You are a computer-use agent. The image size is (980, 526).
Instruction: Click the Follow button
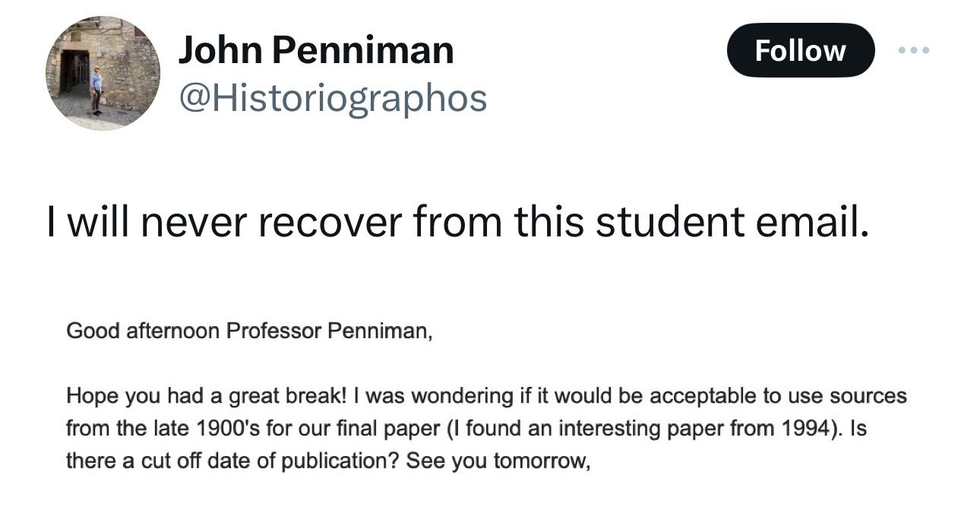[x=800, y=50]
